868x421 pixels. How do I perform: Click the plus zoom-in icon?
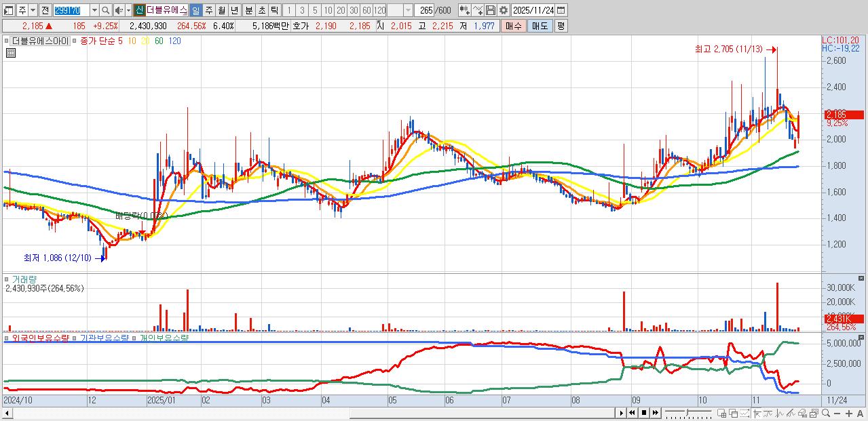(x=849, y=414)
